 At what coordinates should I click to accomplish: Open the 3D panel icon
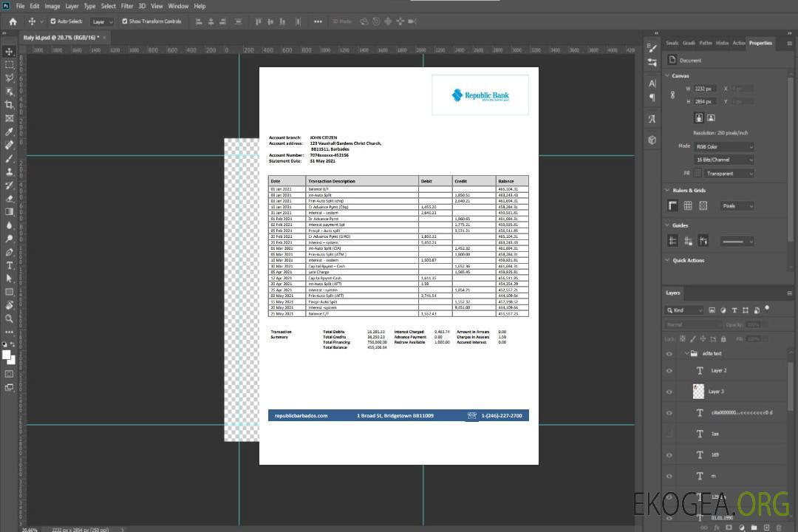652,140
